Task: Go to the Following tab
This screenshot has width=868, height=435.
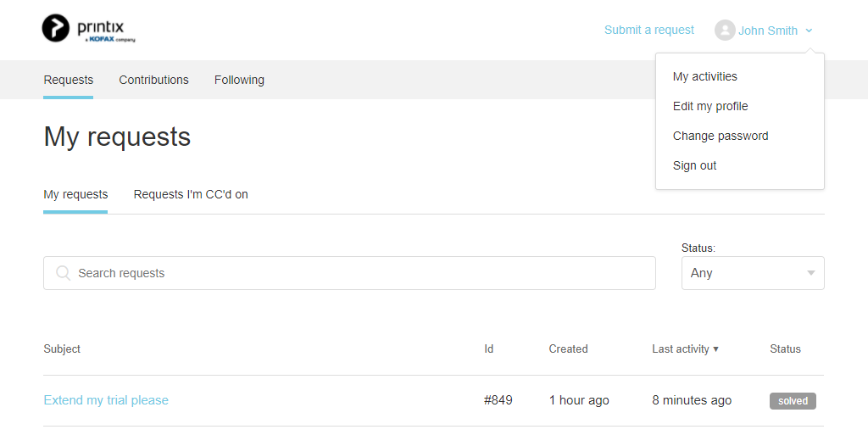Action: pyautogui.click(x=239, y=80)
